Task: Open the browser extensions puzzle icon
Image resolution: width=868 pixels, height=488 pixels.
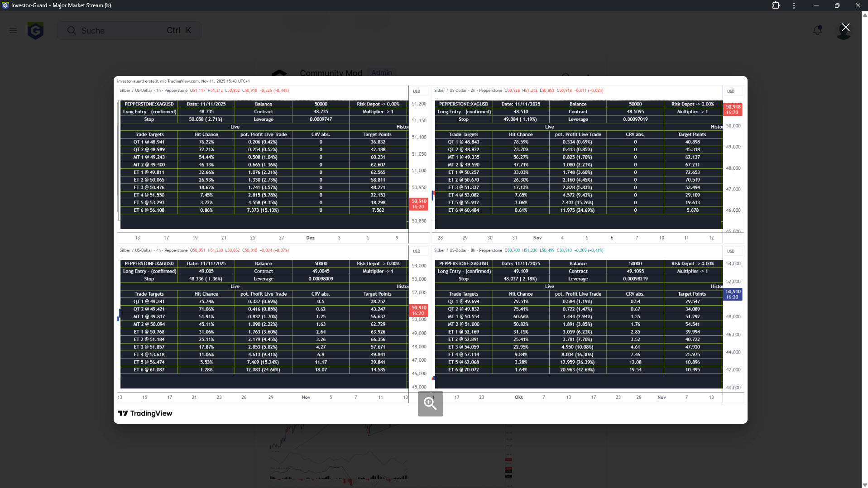Action: click(x=776, y=5)
